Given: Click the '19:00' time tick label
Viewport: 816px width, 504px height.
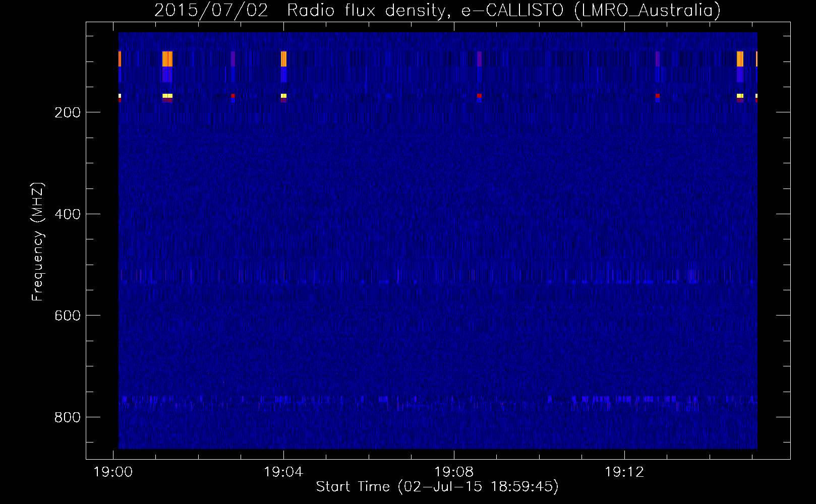Looking at the screenshot, I should (x=113, y=472).
